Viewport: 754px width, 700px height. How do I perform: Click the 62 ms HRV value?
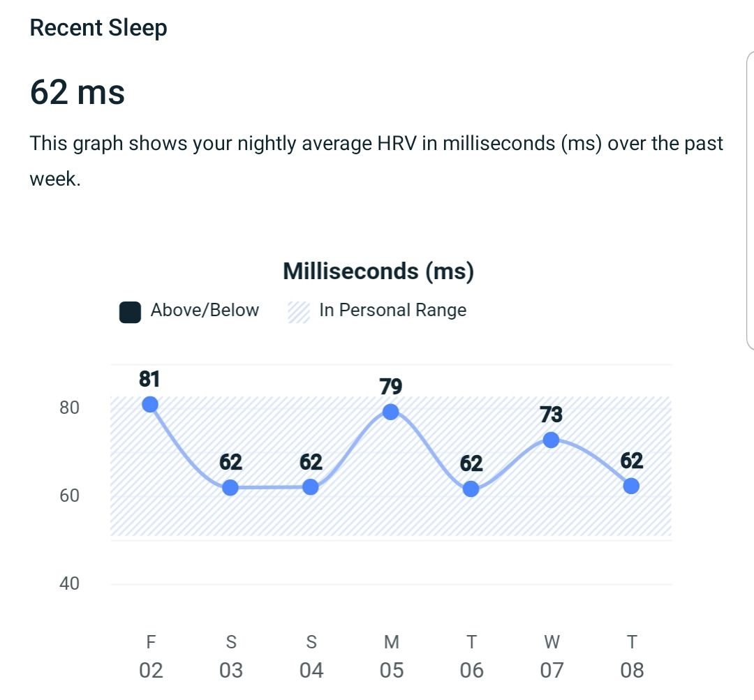point(77,92)
